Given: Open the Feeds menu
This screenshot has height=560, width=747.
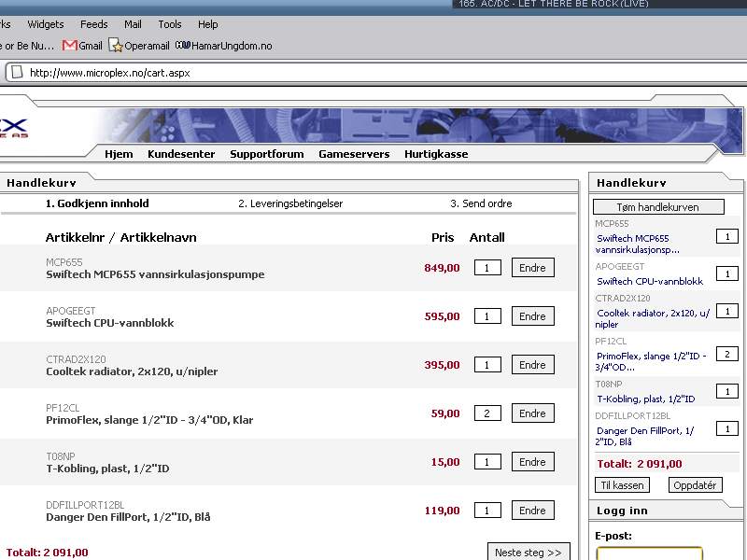Looking at the screenshot, I should click(94, 24).
